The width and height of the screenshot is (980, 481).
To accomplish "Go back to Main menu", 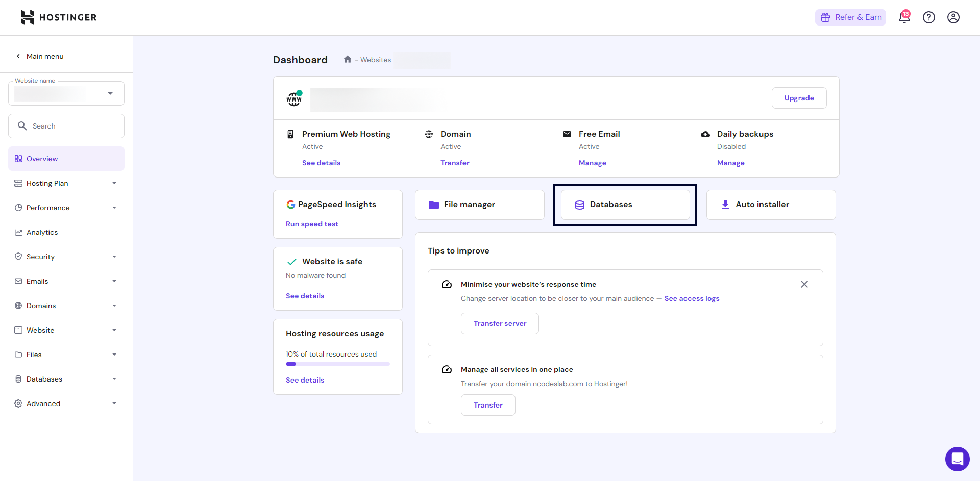I will pyautogui.click(x=40, y=56).
